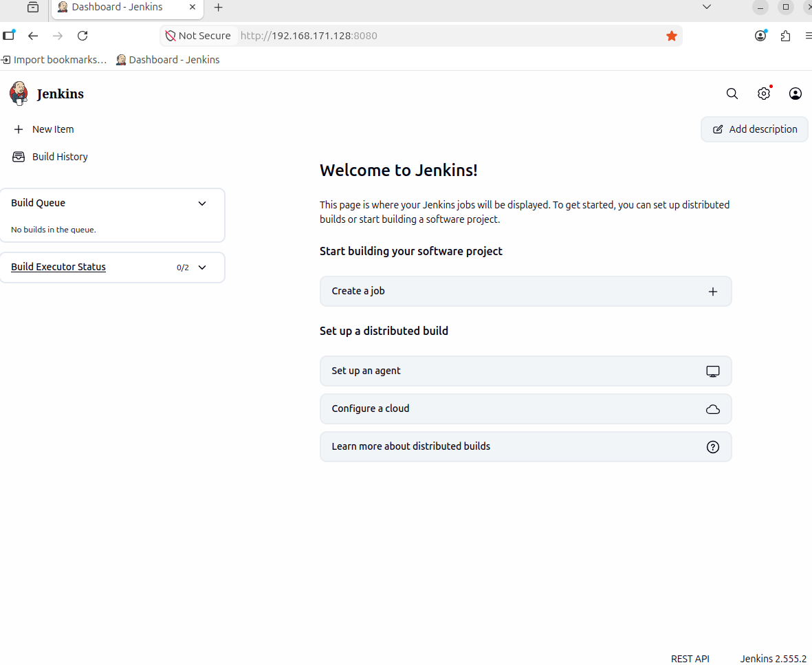Open Learn more about distributed builds
812x665 pixels.
pos(525,447)
